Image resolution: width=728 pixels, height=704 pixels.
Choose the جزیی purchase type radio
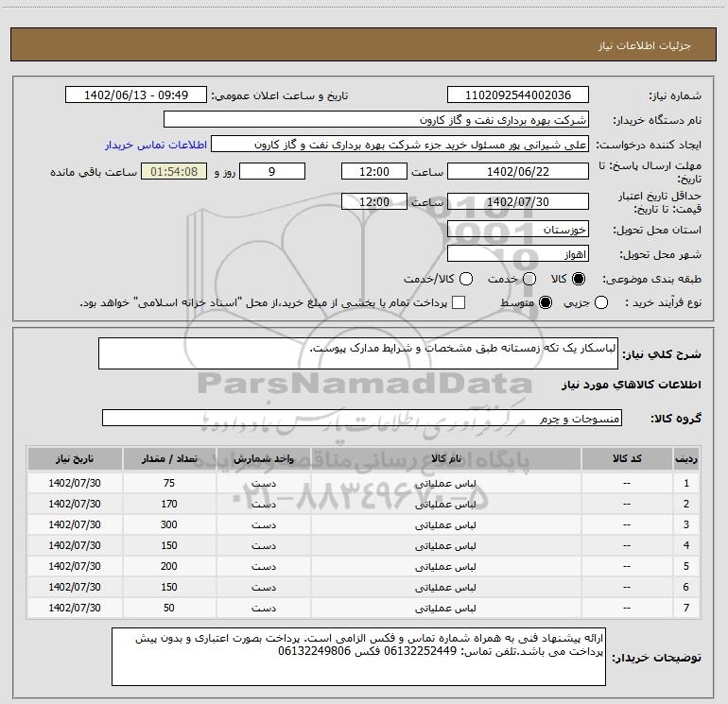pos(600,302)
